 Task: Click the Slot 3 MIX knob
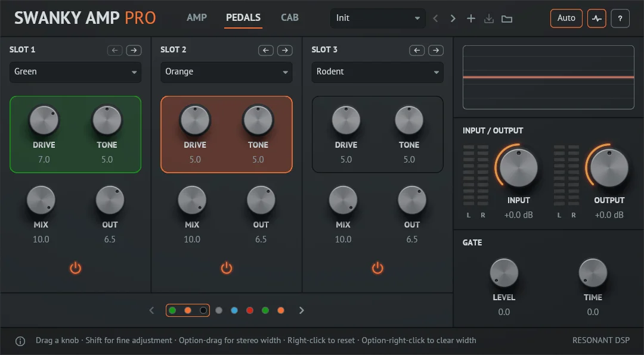pos(343,200)
